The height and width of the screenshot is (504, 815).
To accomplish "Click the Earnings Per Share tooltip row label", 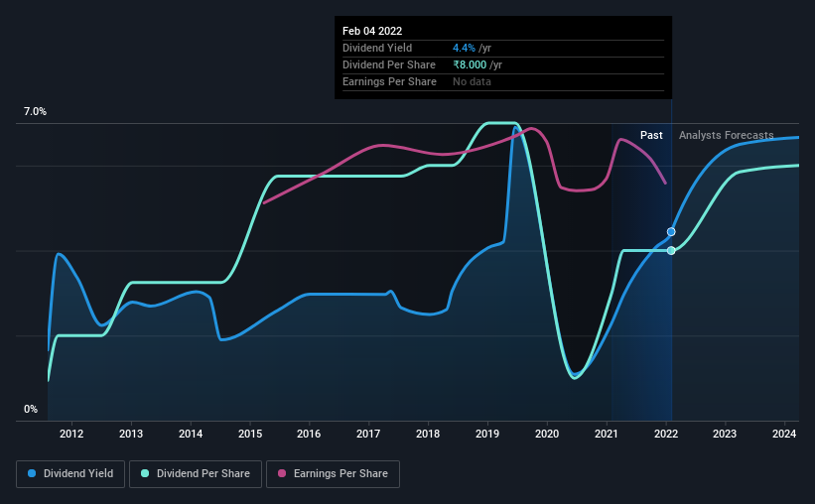I will point(389,81).
